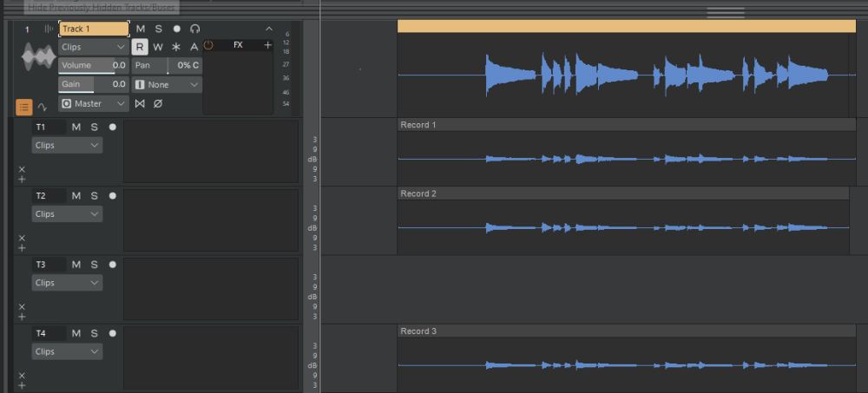
Task: Toggle take lanes with orange lanes icon
Action: click(x=23, y=107)
